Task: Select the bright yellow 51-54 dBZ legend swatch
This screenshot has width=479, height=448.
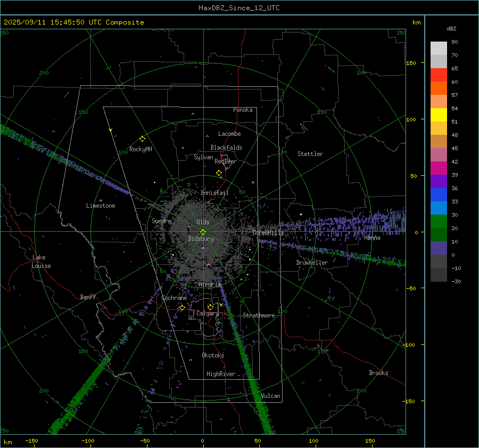Action: pos(439,115)
